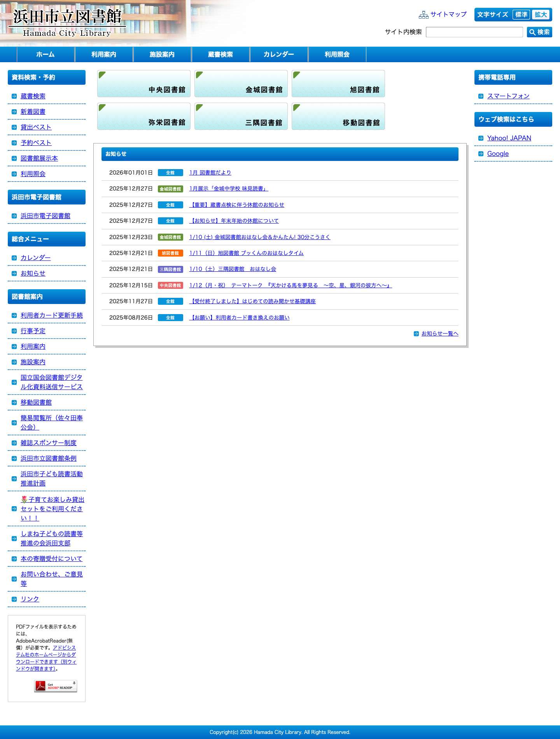Open 利用照会 link in left sidebar
The image size is (560, 739).
(33, 174)
